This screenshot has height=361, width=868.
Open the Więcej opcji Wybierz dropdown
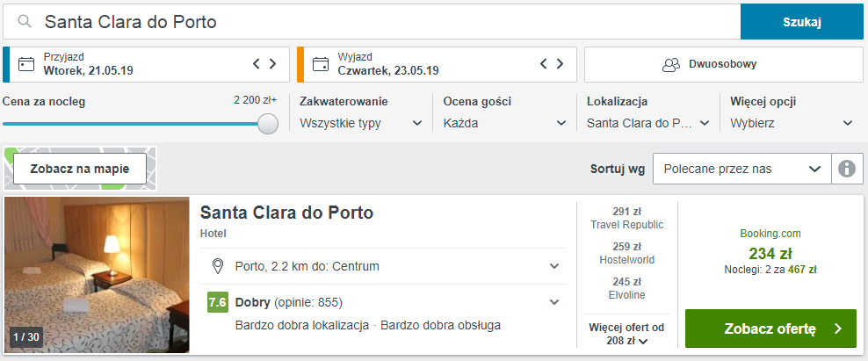coord(792,123)
